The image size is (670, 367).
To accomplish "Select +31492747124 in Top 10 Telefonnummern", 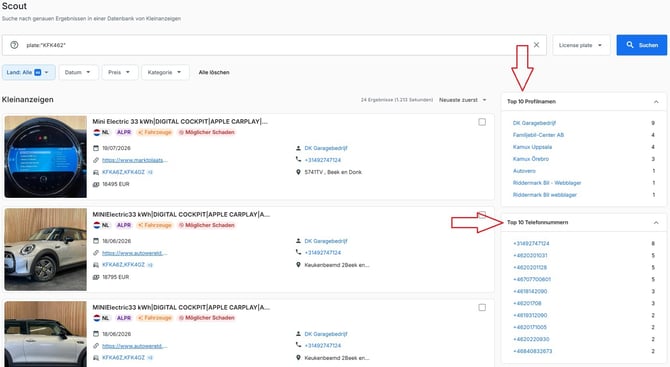I will coord(531,244).
